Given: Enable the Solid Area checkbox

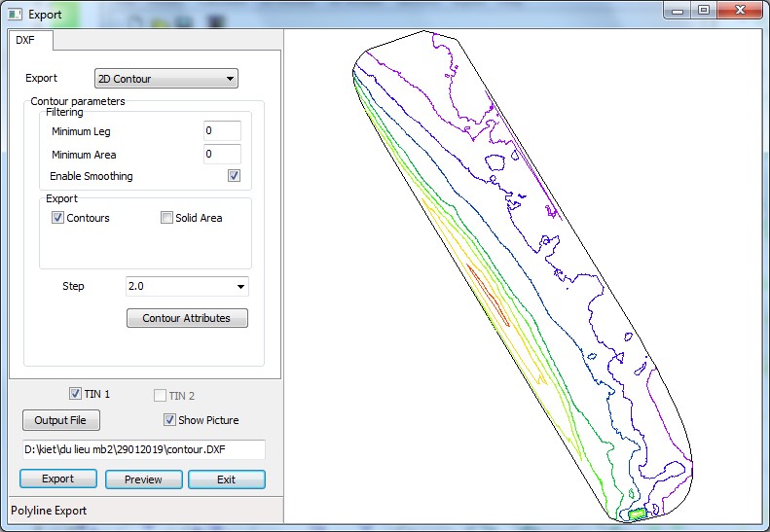Looking at the screenshot, I should pos(166,218).
